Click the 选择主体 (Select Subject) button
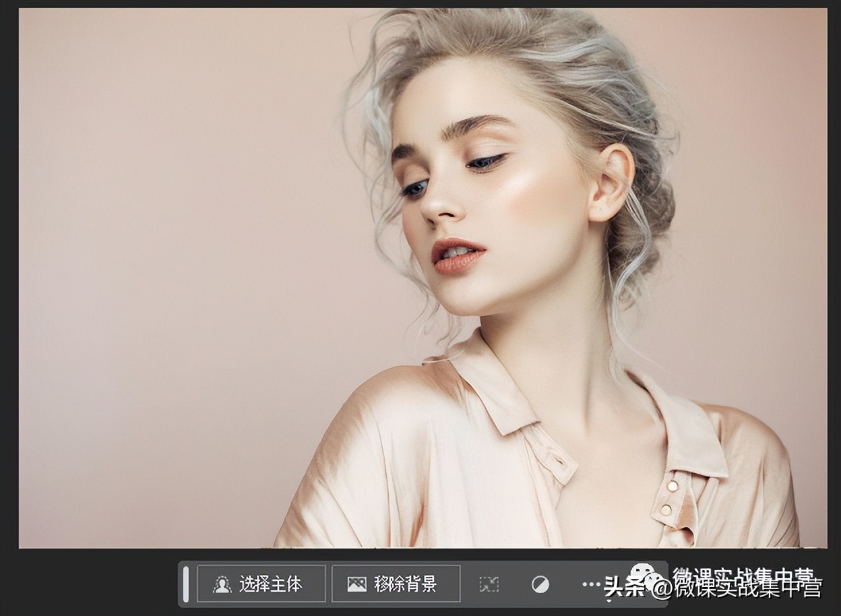841x616 pixels. coord(261,584)
